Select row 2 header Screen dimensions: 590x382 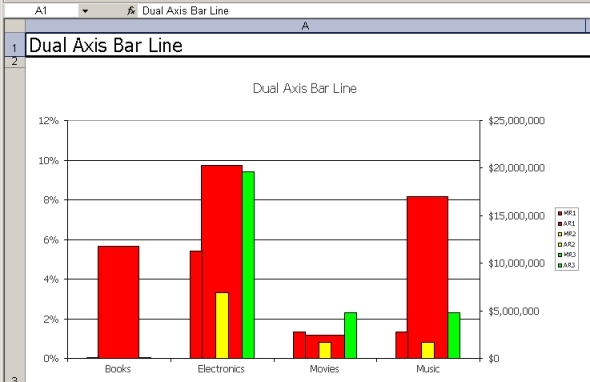[x=15, y=62]
